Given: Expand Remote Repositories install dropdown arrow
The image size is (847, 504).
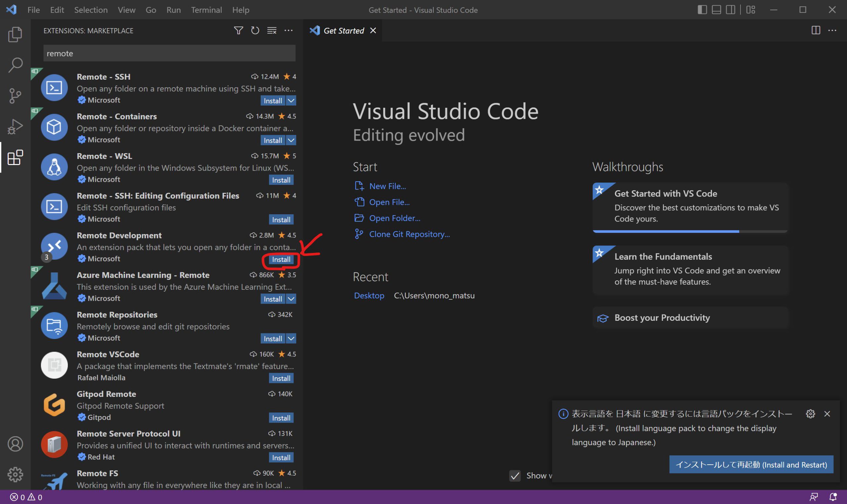Looking at the screenshot, I should 291,339.
